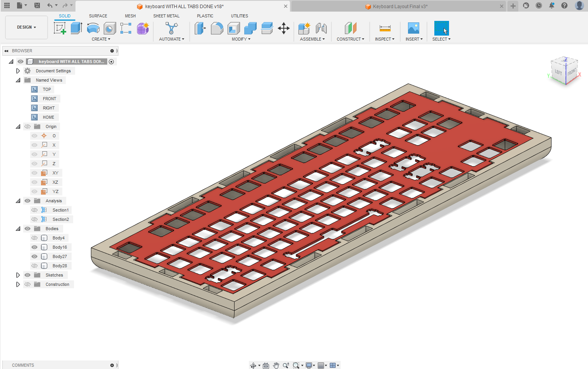Image resolution: width=588 pixels, height=369 pixels.
Task: Hide Body16 using its visibility eye
Action: (x=34, y=247)
